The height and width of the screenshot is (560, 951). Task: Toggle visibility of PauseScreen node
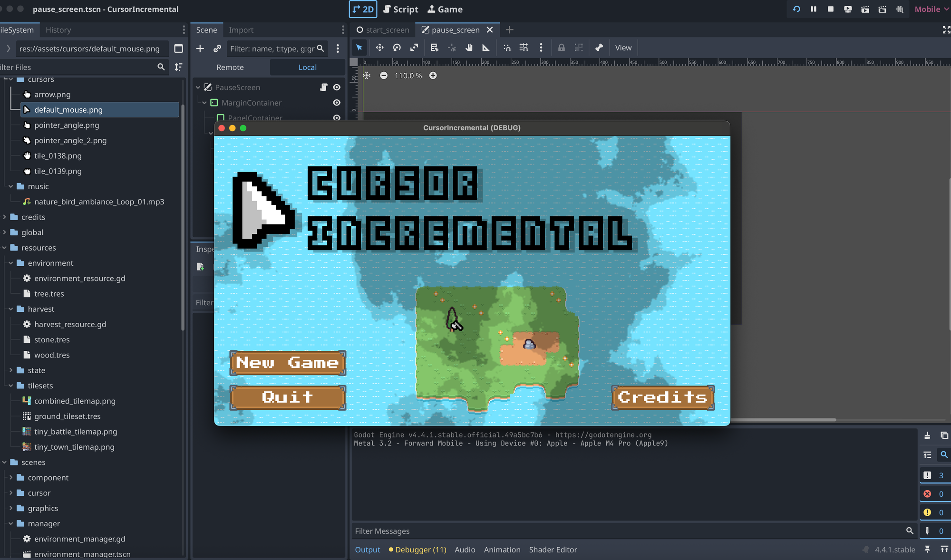pos(337,87)
